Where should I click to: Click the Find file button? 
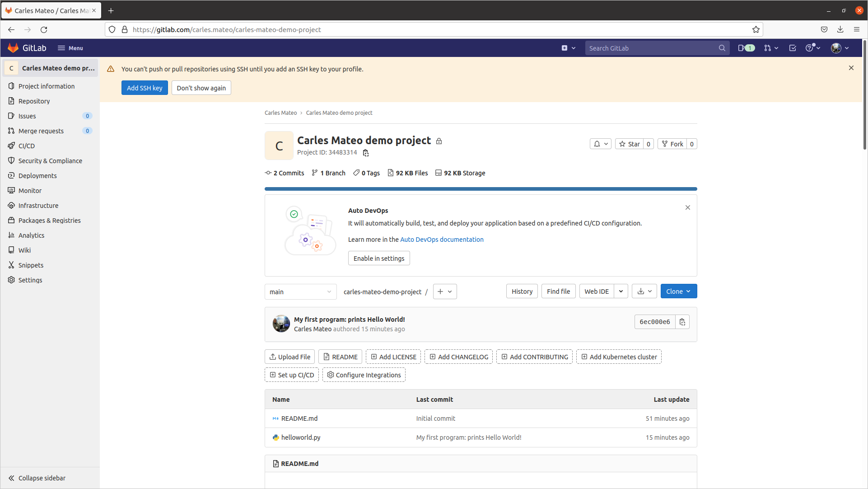pyautogui.click(x=558, y=292)
